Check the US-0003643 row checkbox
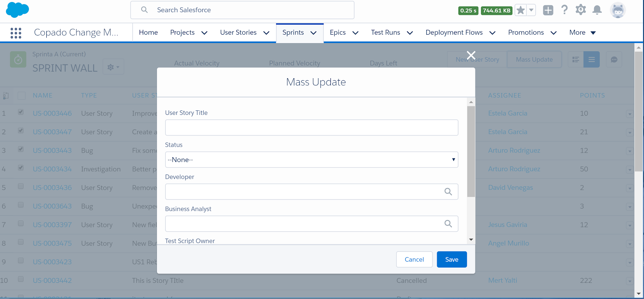Viewport: 644px width, 299px height. 21,205
